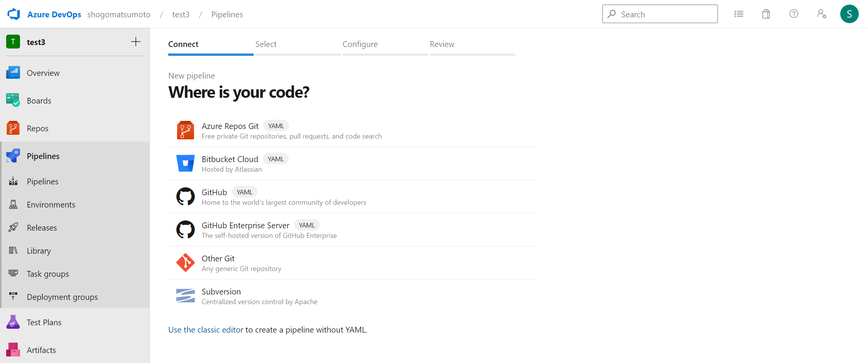868x363 pixels.
Task: Click the Azure DevOps brand link
Action: [54, 14]
